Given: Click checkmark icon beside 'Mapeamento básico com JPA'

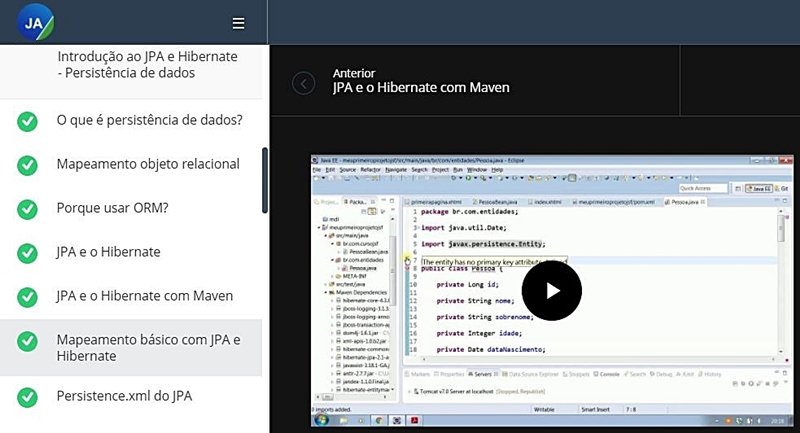Looking at the screenshot, I should coord(28,341).
